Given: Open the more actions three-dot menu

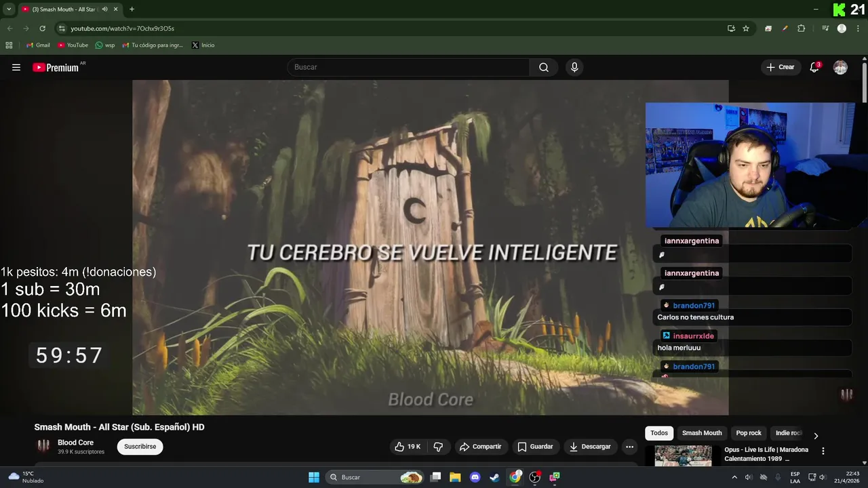Looking at the screenshot, I should click(x=629, y=447).
